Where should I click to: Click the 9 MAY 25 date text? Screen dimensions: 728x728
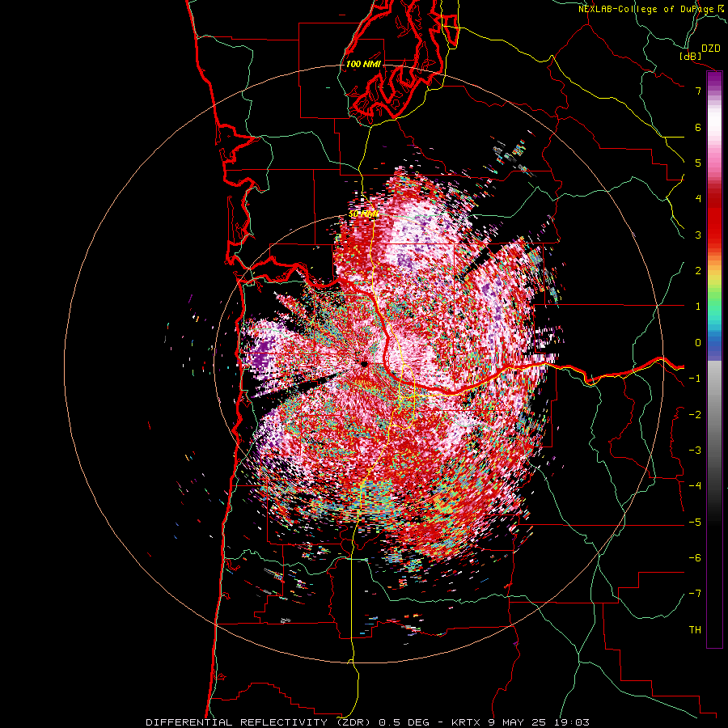tap(515, 722)
